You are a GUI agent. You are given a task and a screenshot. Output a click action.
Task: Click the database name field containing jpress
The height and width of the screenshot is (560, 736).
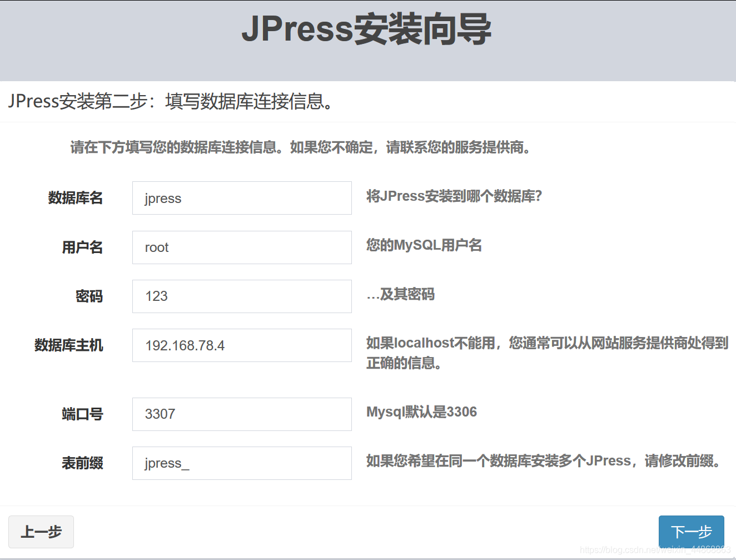click(242, 198)
